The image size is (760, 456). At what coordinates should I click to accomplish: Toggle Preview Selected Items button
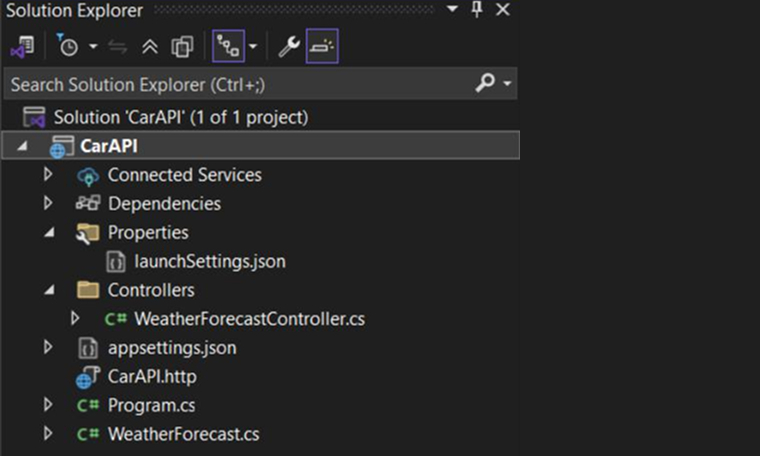coord(322,46)
